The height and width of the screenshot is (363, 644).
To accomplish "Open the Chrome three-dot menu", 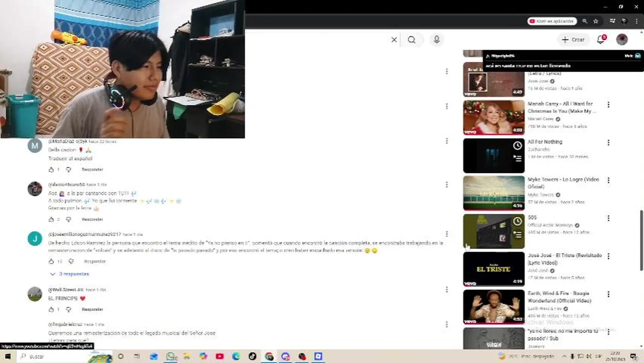I will [636, 21].
